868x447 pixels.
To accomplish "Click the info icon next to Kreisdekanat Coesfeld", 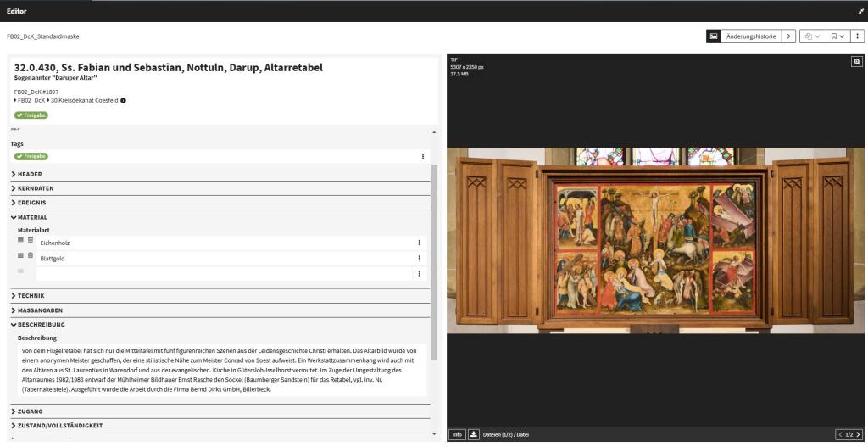I will (124, 101).
